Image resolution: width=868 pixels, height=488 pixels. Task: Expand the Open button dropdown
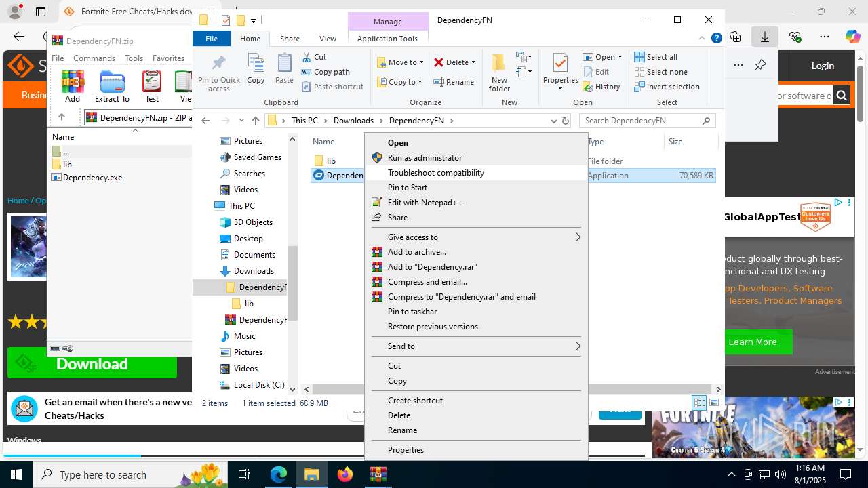pyautogui.click(x=620, y=57)
